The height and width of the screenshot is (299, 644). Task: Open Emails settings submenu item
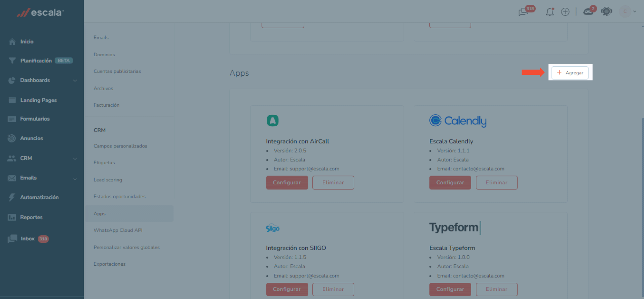[101, 37]
